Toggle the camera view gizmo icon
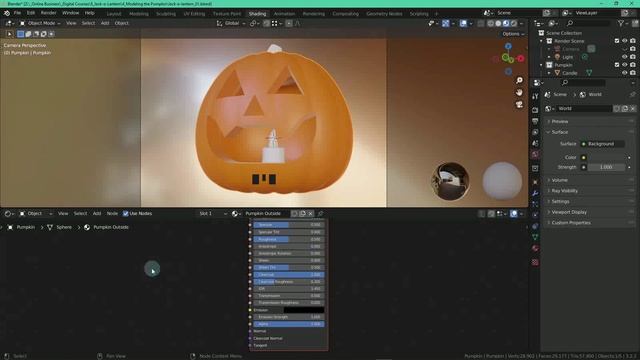 point(519,105)
